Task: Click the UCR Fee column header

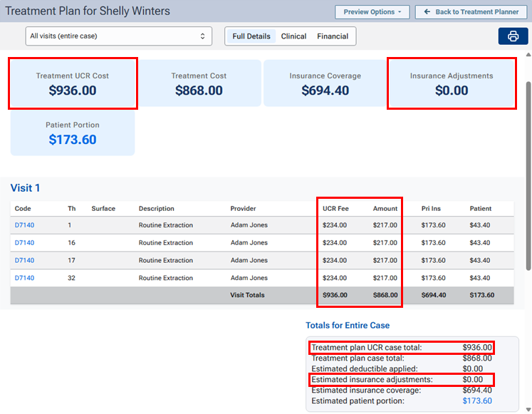Action: tap(335, 209)
